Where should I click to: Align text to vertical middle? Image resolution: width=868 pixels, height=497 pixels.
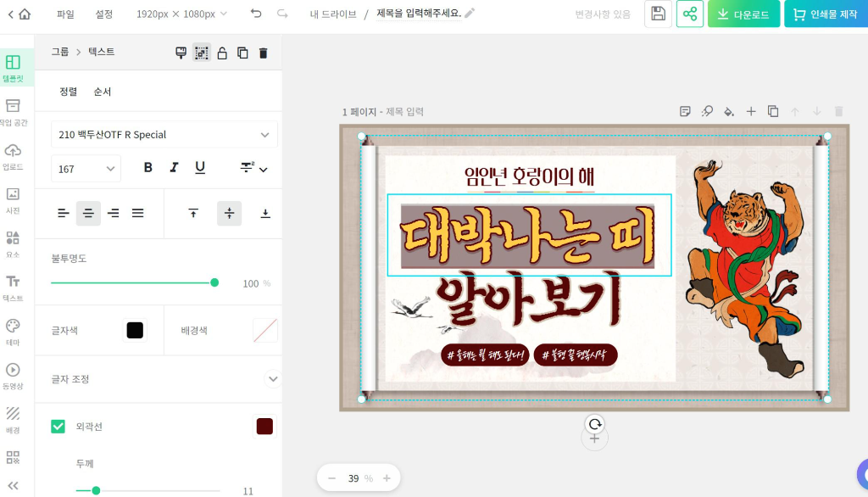click(x=229, y=214)
